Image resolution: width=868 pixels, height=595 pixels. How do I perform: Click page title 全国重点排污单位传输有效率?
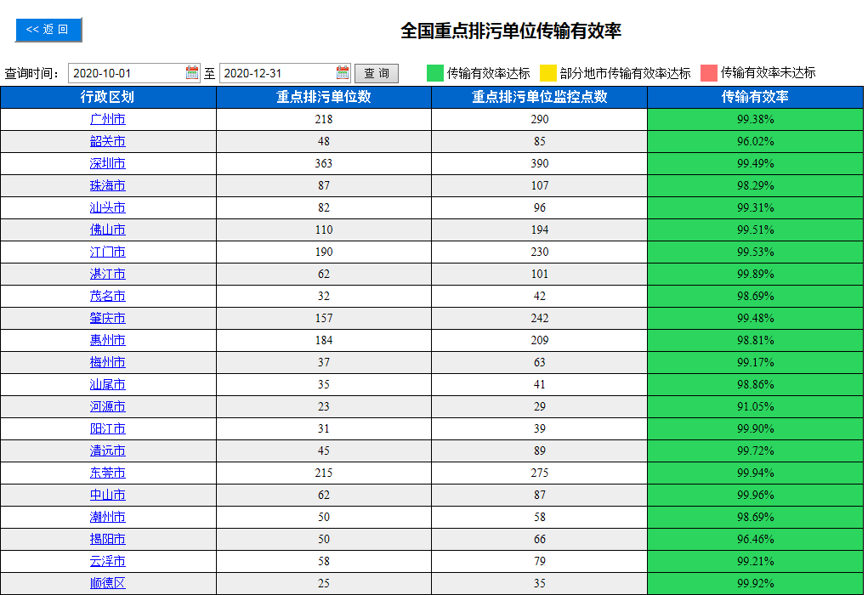pos(510,31)
